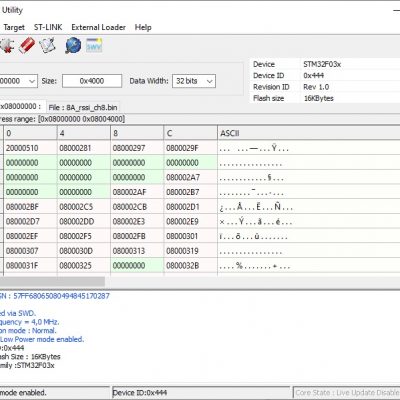This screenshot has width=400, height=400.
Task: Click column header 0
Action: [30, 133]
